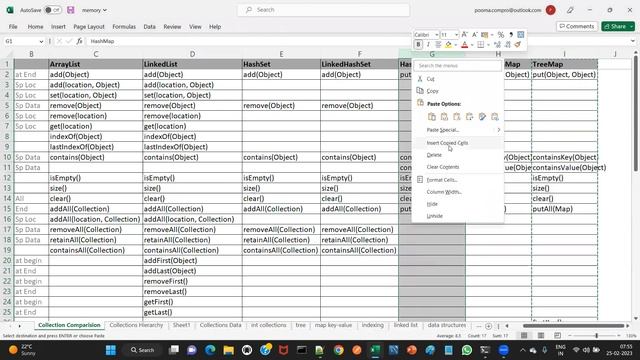Open the Name Box dropdown for G1
This screenshot has width=640, height=360.
point(41,41)
